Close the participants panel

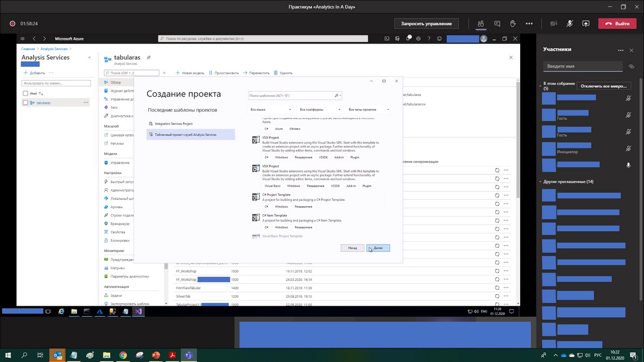point(632,50)
